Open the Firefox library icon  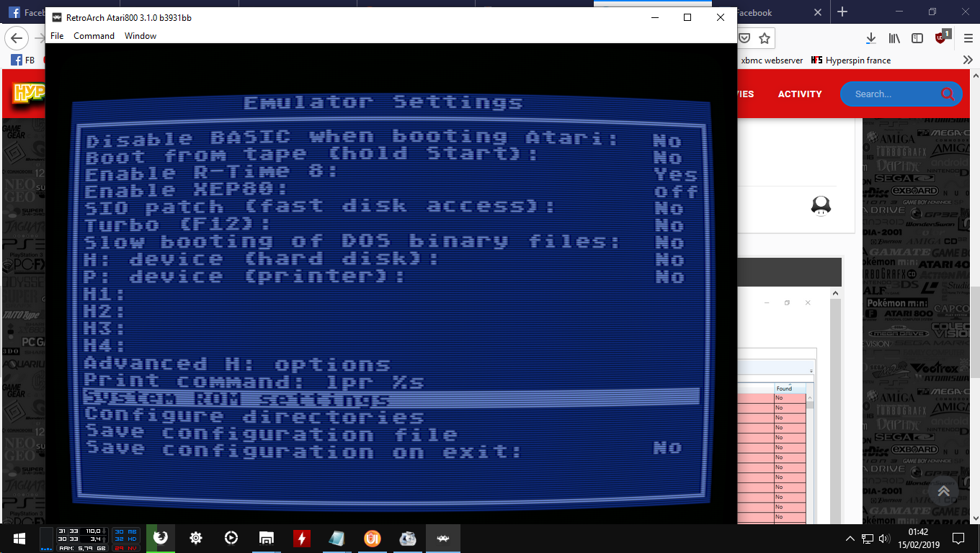point(894,38)
